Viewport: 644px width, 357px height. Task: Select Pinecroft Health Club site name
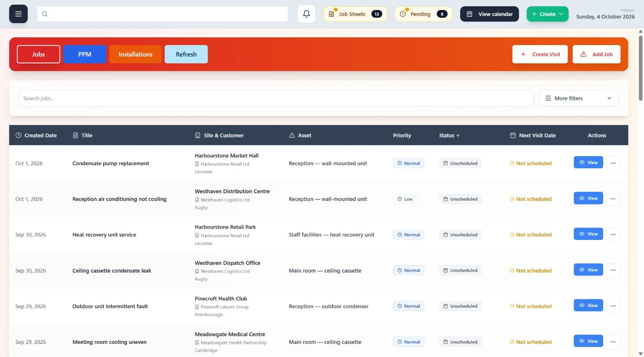221,298
